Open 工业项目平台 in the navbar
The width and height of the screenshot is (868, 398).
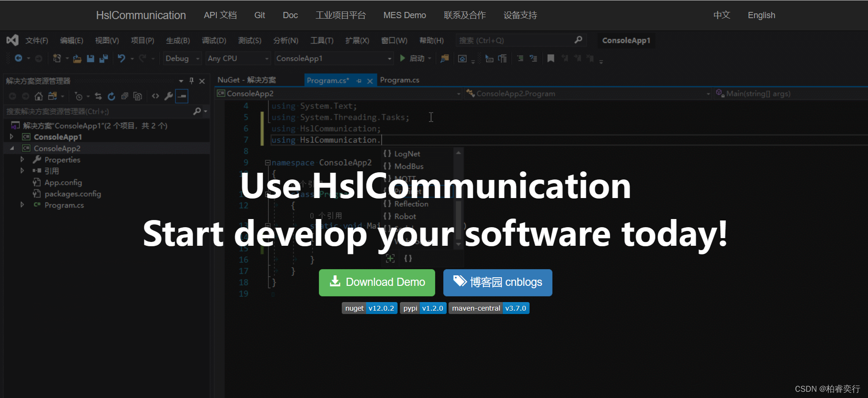coord(340,15)
